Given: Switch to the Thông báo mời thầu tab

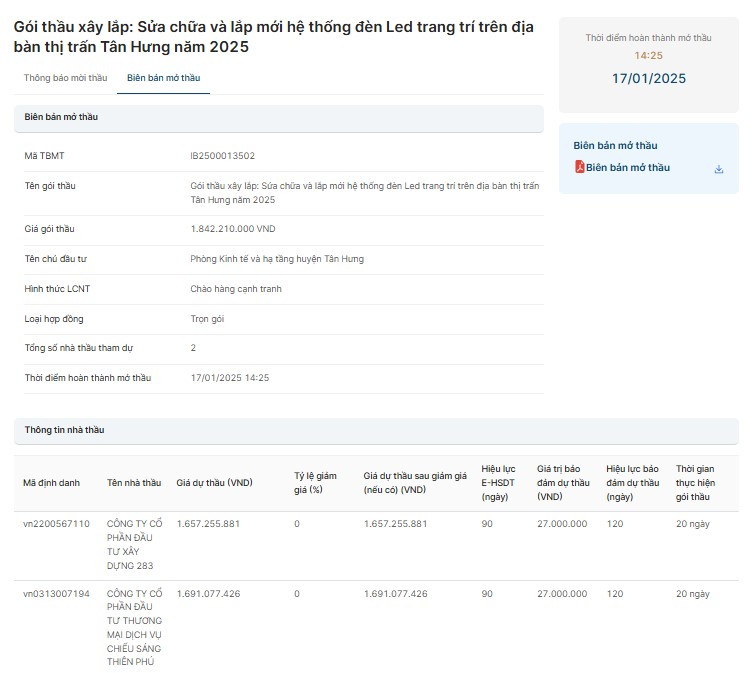Looking at the screenshot, I should click(65, 78).
